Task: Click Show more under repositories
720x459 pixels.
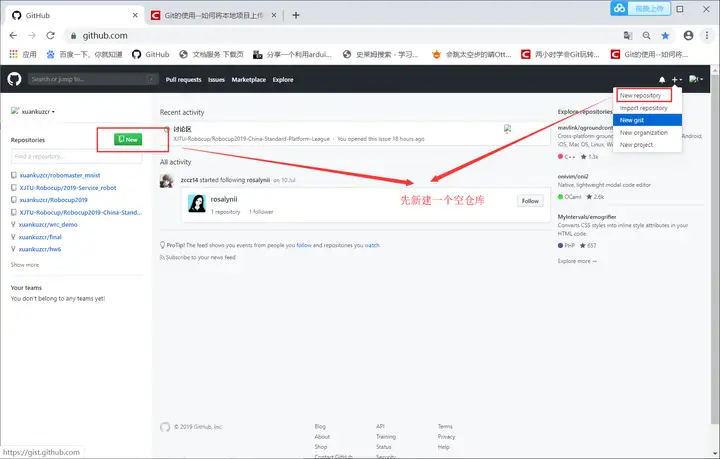Action: pyautogui.click(x=25, y=265)
